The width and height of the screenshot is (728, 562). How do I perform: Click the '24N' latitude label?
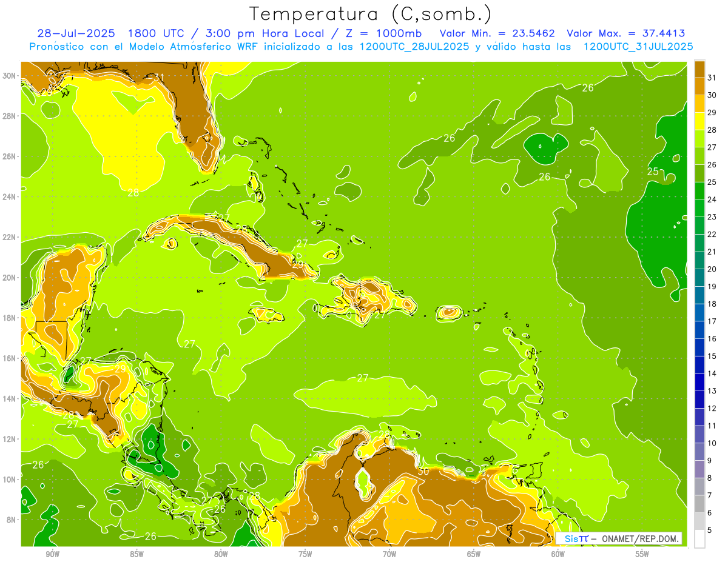point(10,197)
